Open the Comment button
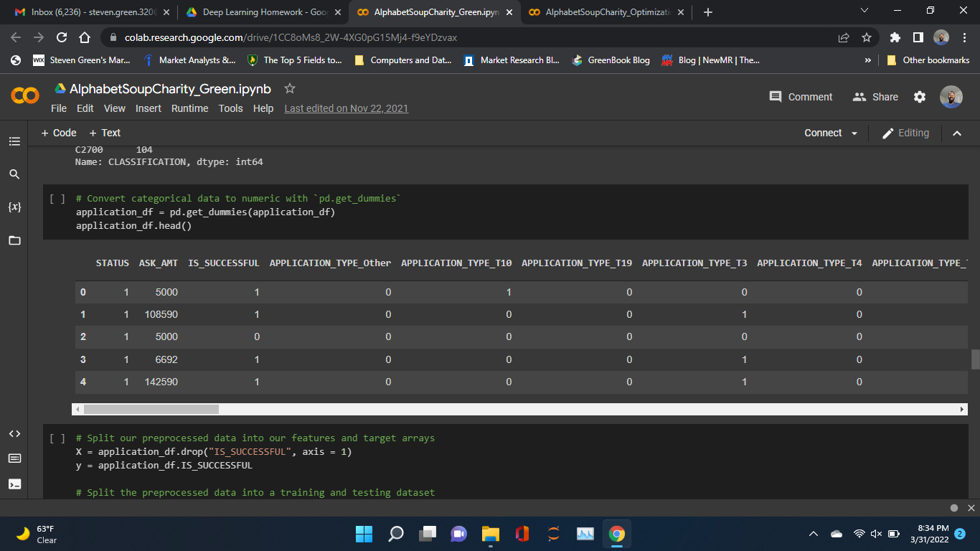 801,97
